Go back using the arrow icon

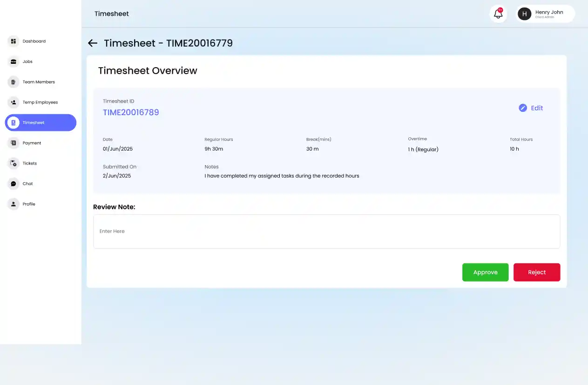(92, 43)
